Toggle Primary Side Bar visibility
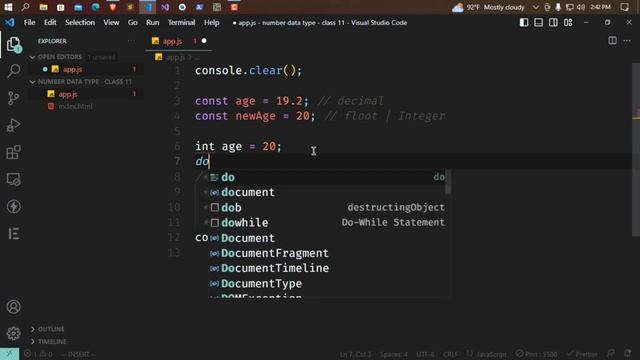 coord(524,22)
